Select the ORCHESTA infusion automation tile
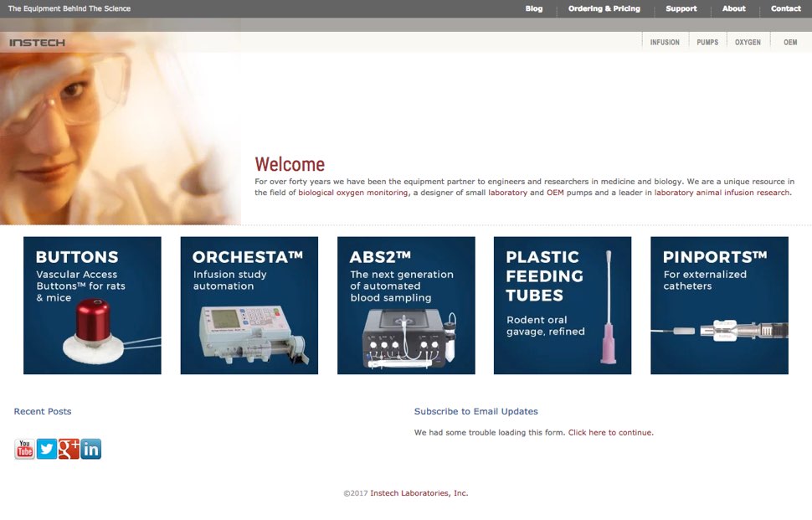Screen dimensions: 812x520 (x=249, y=305)
